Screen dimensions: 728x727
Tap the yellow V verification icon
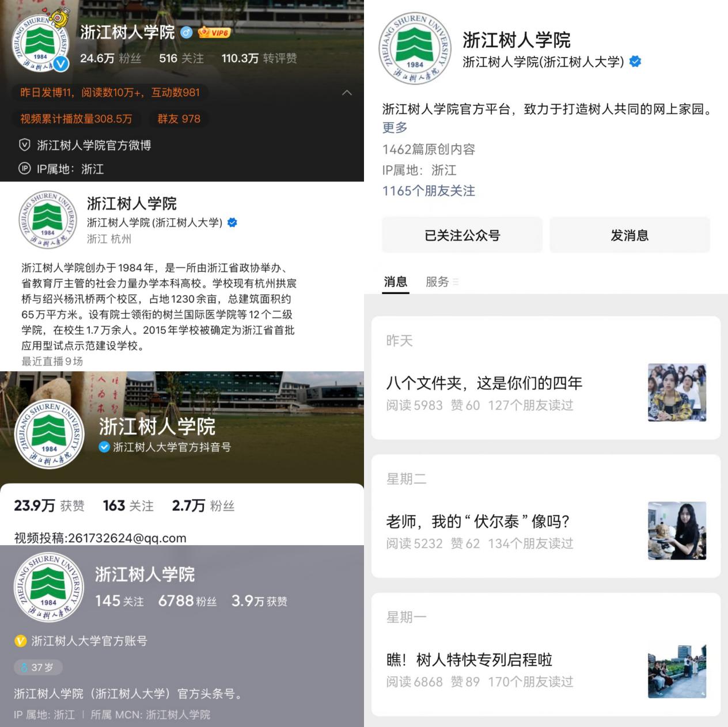[20, 641]
